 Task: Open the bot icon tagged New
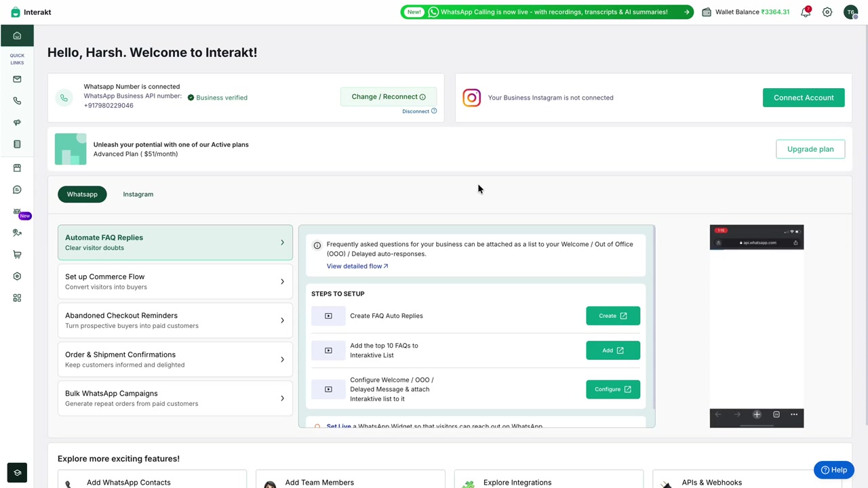[x=17, y=211]
